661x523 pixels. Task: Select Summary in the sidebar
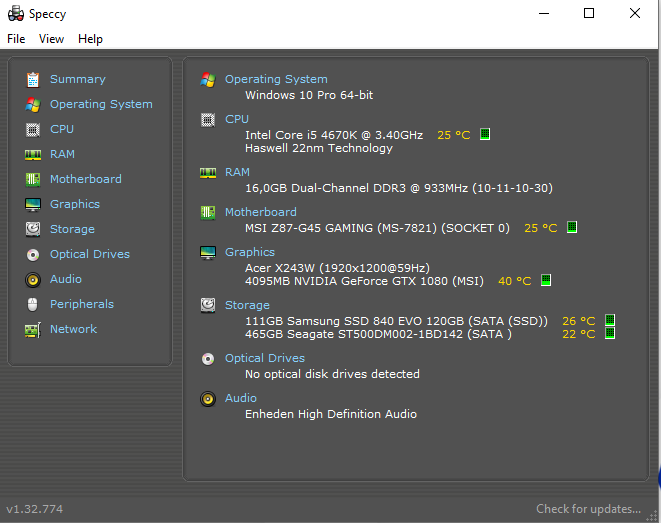click(78, 79)
